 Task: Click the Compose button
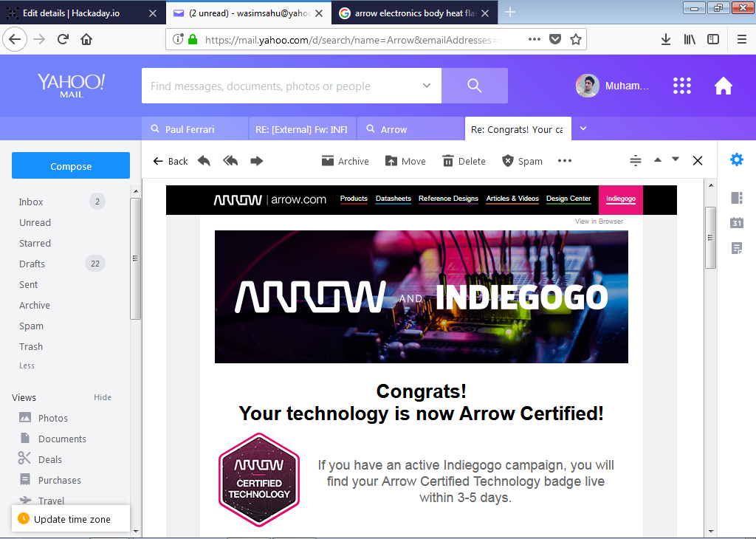71,166
